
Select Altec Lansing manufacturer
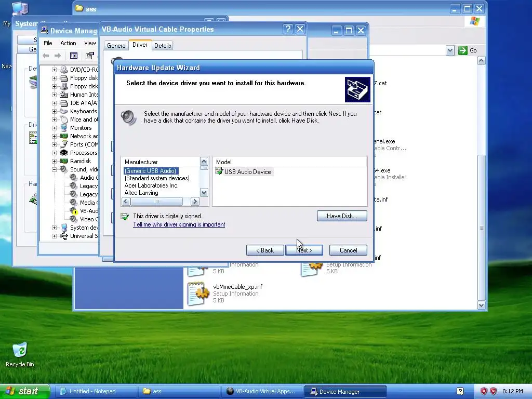tap(141, 193)
